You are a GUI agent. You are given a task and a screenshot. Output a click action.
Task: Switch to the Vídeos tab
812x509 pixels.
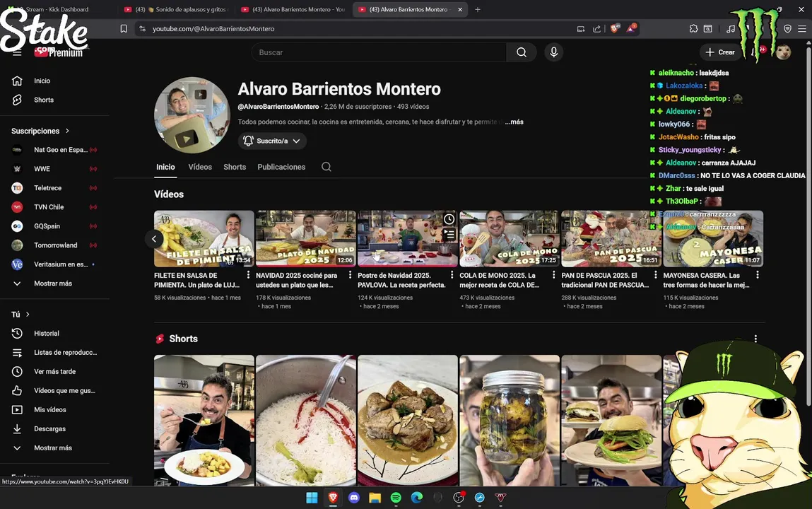[x=200, y=167]
